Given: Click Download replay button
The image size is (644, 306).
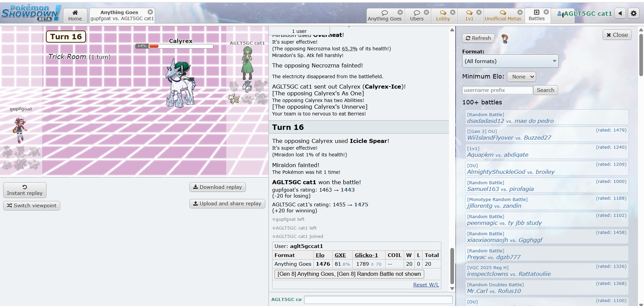Looking at the screenshot, I should pos(217,187).
